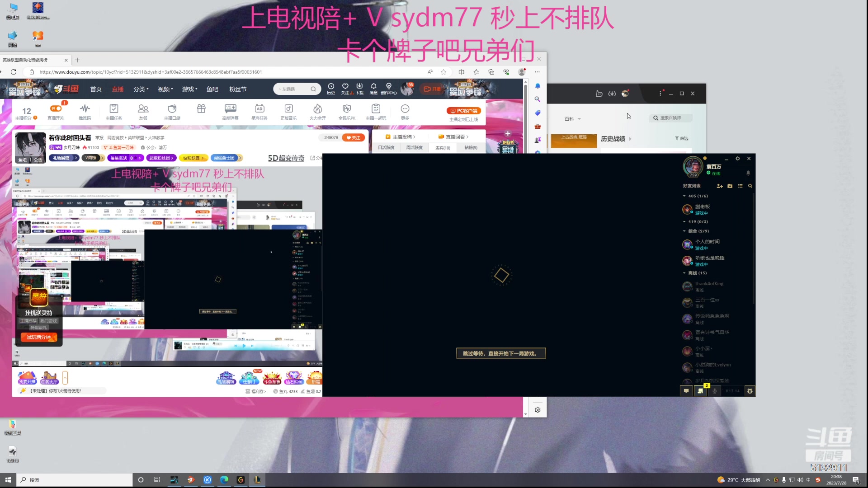Toggle the microphone in the client bottom bar
The width and height of the screenshot is (868, 488).
click(714, 391)
